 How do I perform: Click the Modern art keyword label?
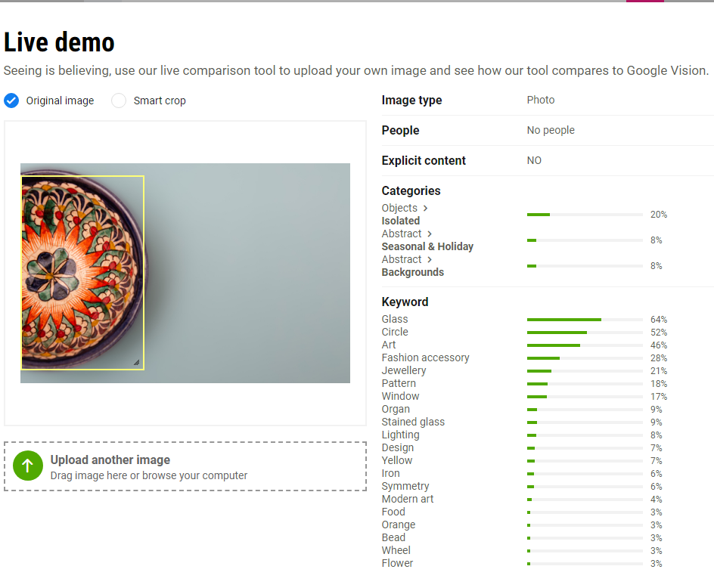pyautogui.click(x=408, y=499)
